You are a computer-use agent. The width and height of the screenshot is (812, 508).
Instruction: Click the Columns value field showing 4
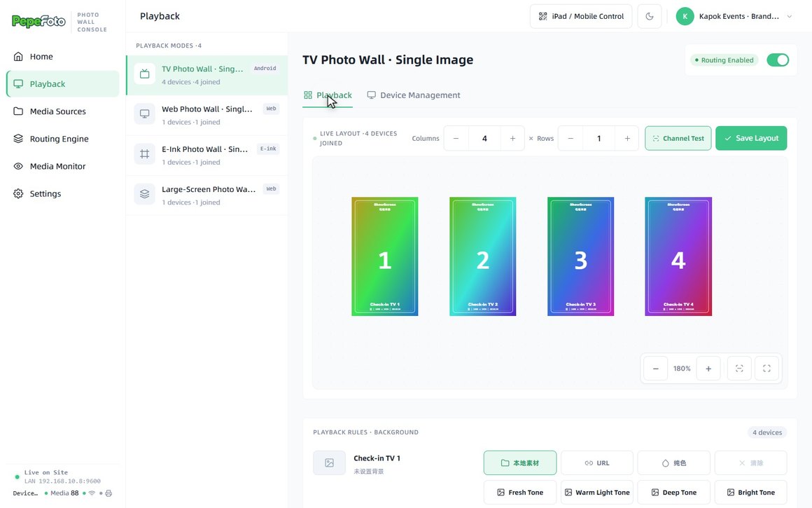click(x=484, y=139)
